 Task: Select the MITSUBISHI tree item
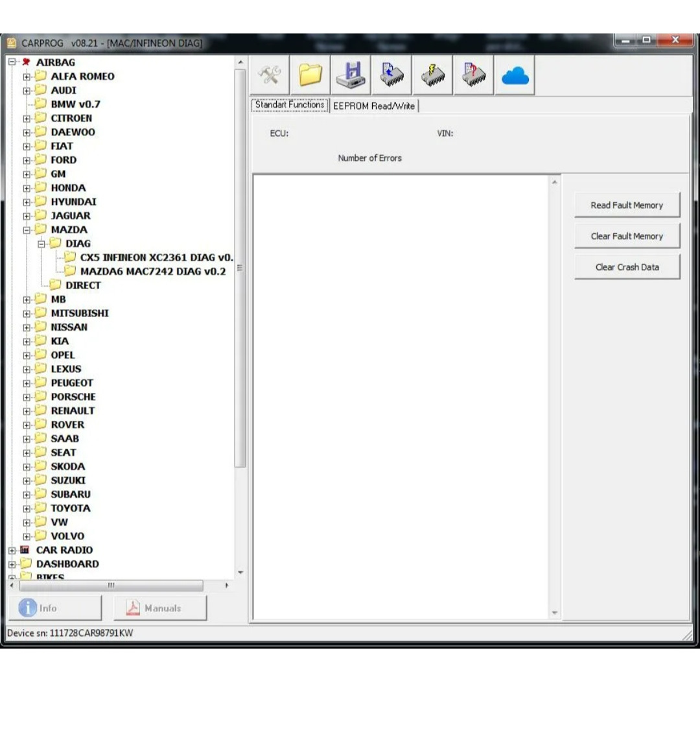coord(79,313)
